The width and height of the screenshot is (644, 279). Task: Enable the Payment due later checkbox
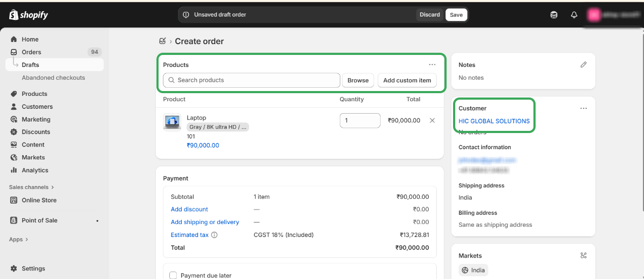click(173, 275)
